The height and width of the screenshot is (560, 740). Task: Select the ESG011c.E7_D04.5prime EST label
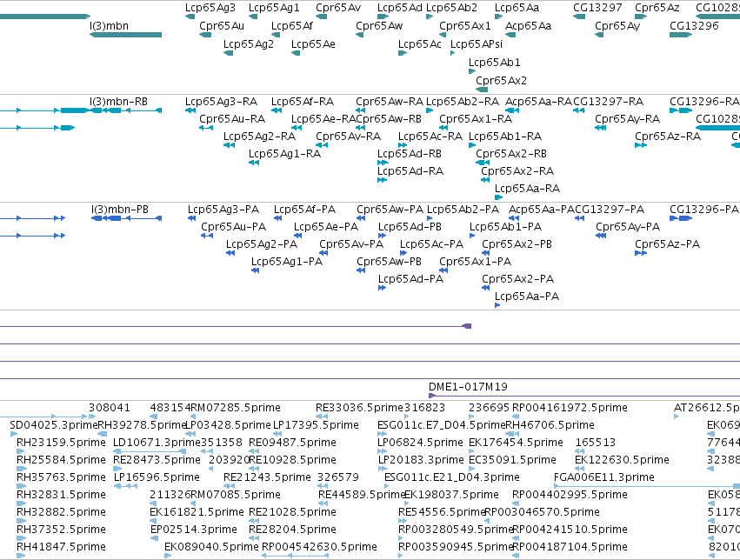point(442,425)
